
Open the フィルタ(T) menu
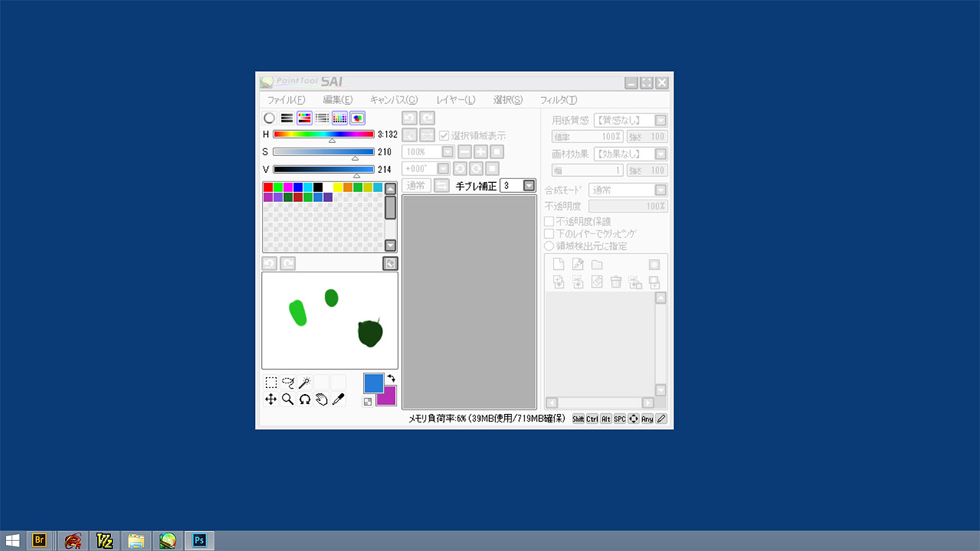pyautogui.click(x=558, y=99)
